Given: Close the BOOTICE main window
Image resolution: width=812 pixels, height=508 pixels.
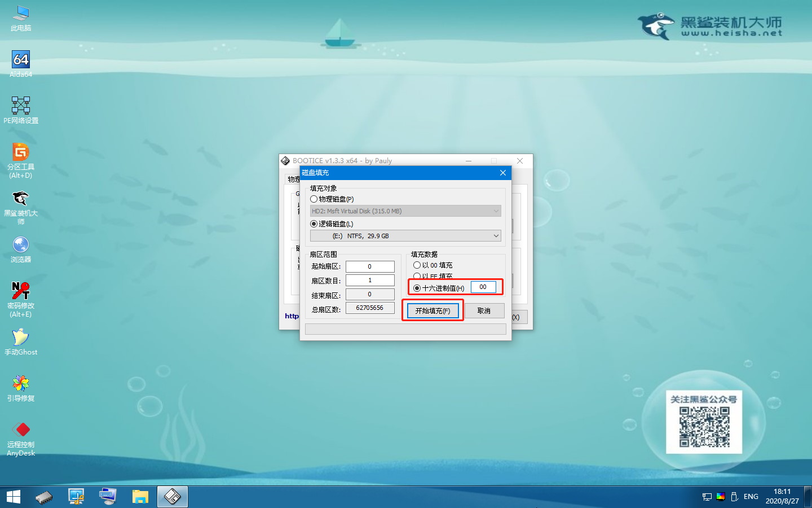Looking at the screenshot, I should [520, 161].
